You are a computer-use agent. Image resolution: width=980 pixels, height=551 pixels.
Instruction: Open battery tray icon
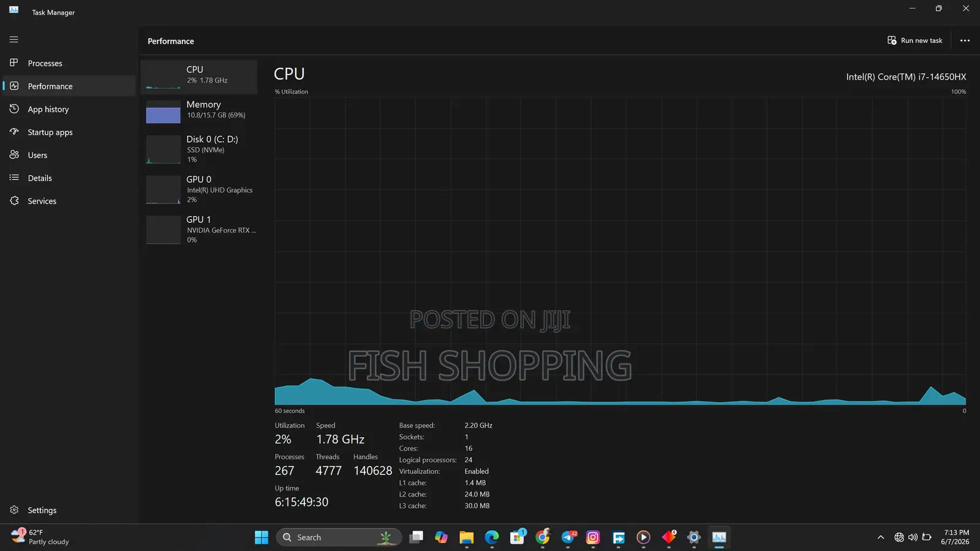[927, 538]
